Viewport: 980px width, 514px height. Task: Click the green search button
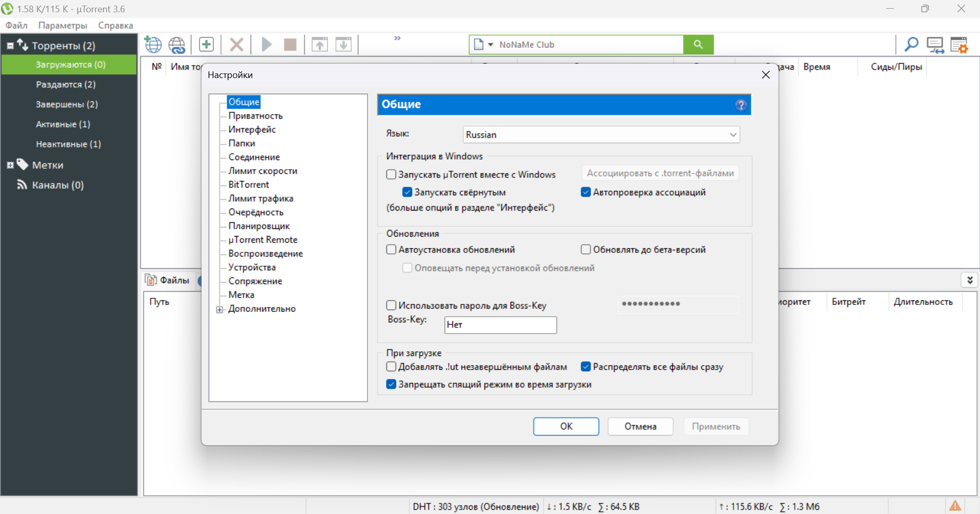[x=698, y=44]
